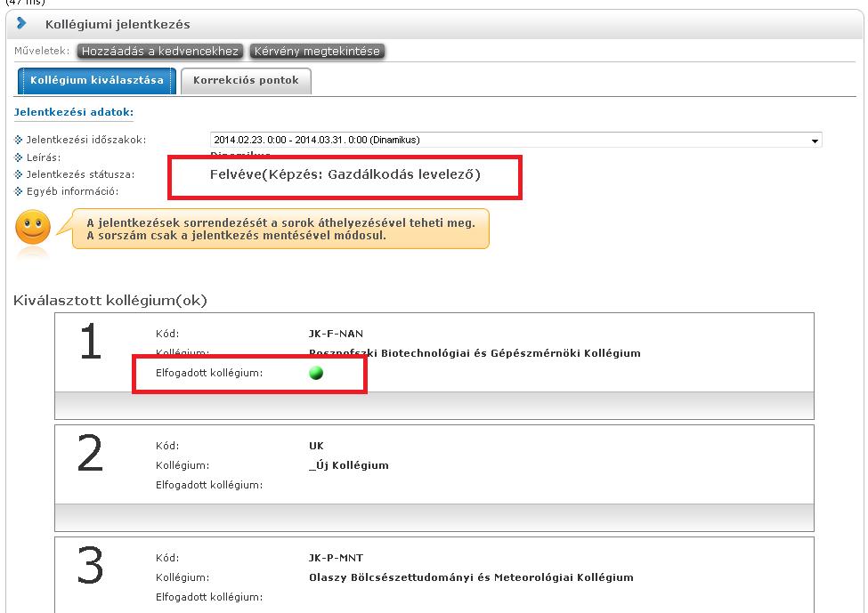Click the Műveletek label
Image resolution: width=868 pixels, height=613 pixels.
pyautogui.click(x=42, y=51)
